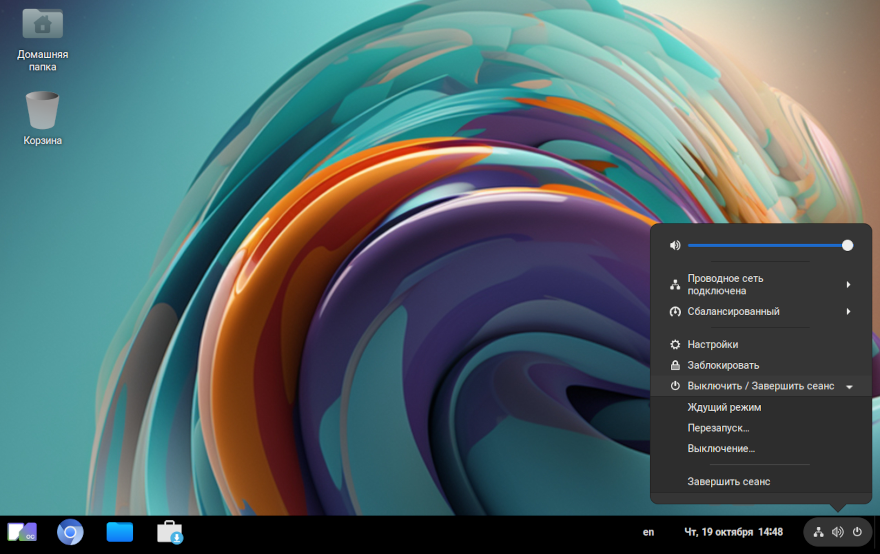The image size is (880, 554).
Task: Open the blue Files folder in the taskbar
Action: point(120,532)
